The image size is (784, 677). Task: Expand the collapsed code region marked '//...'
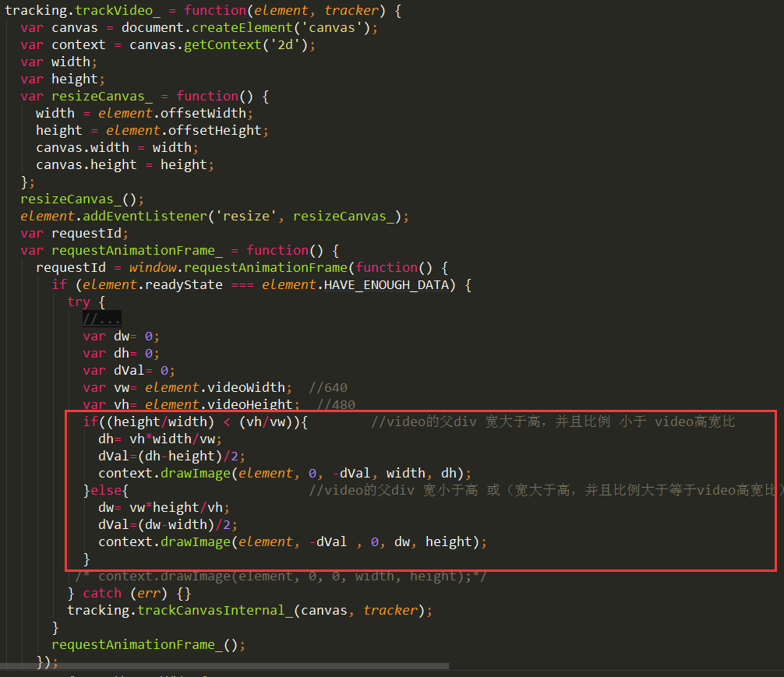(x=102, y=318)
